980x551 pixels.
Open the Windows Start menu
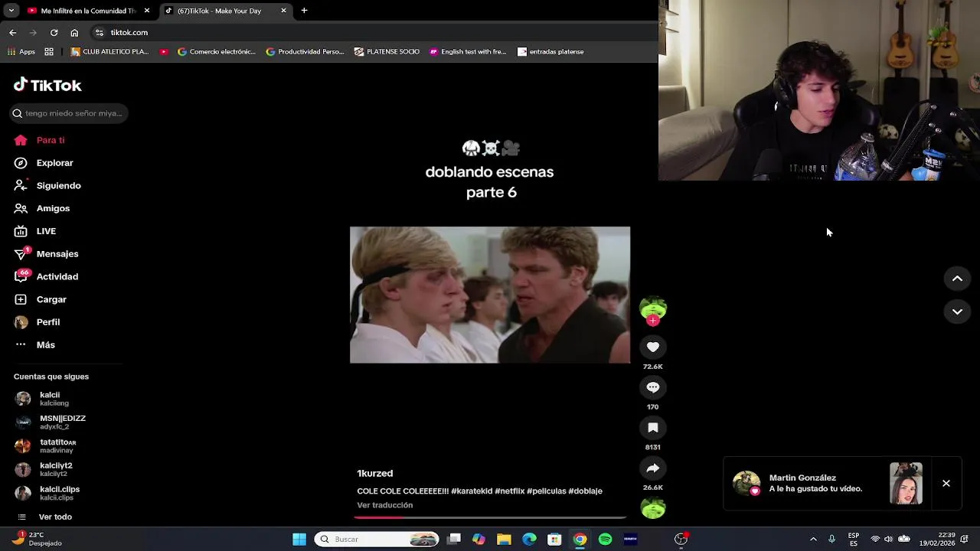[299, 540]
